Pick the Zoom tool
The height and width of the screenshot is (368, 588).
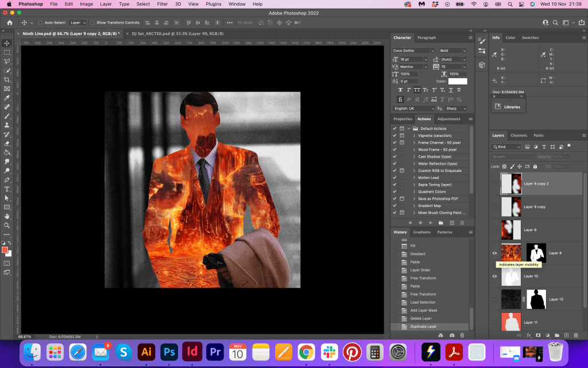coord(7,225)
